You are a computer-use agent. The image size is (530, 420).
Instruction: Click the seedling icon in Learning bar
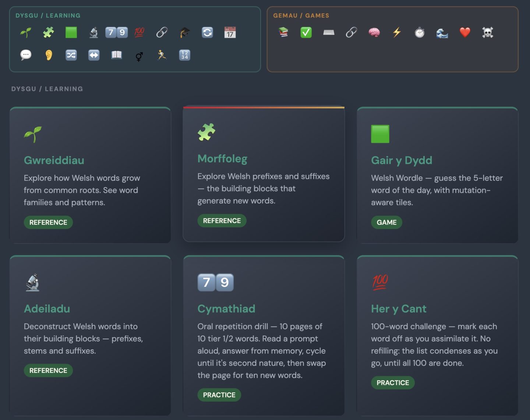click(x=26, y=33)
